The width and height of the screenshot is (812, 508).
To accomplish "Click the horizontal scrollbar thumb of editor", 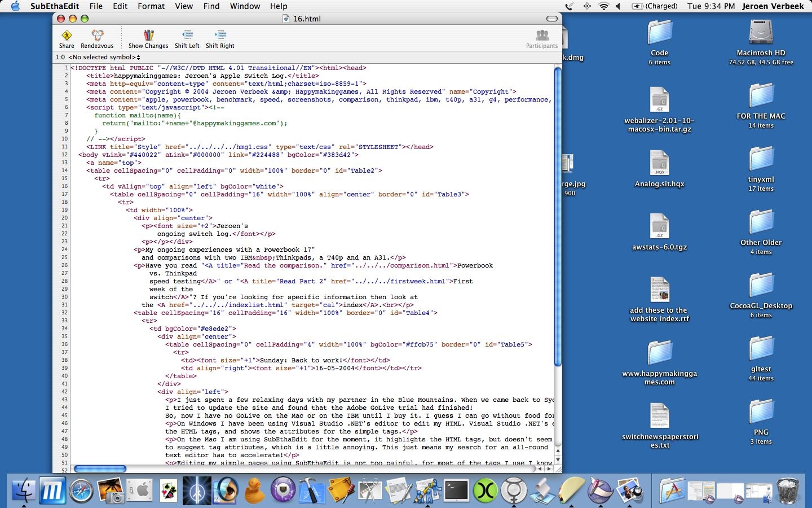I will point(100,468).
